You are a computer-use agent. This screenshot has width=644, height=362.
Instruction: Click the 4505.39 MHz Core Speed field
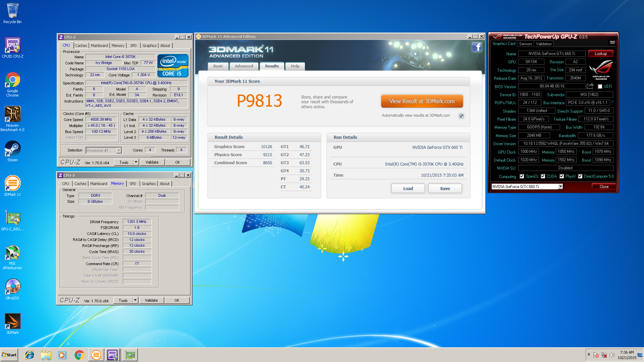tap(101, 119)
